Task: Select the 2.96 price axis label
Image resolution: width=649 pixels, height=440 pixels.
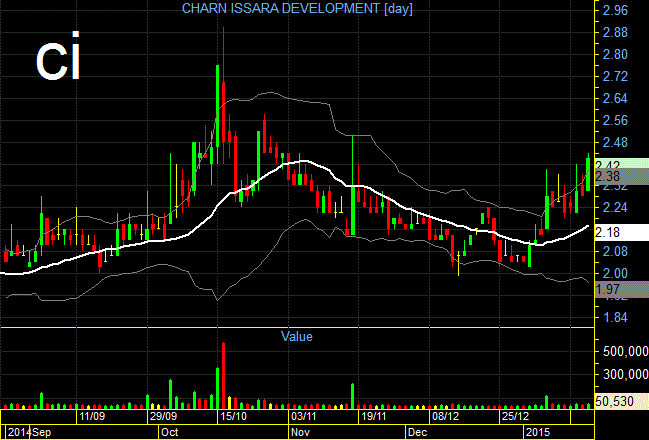Action: (615, 10)
